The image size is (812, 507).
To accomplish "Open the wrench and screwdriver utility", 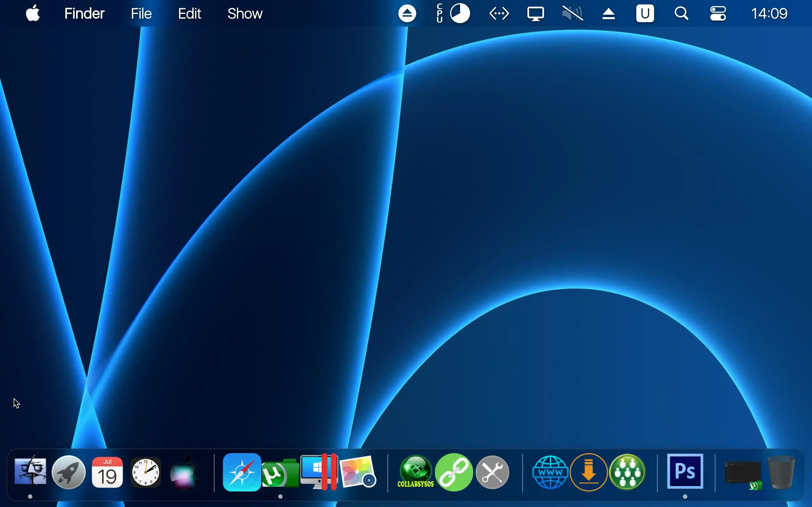I will tap(493, 472).
